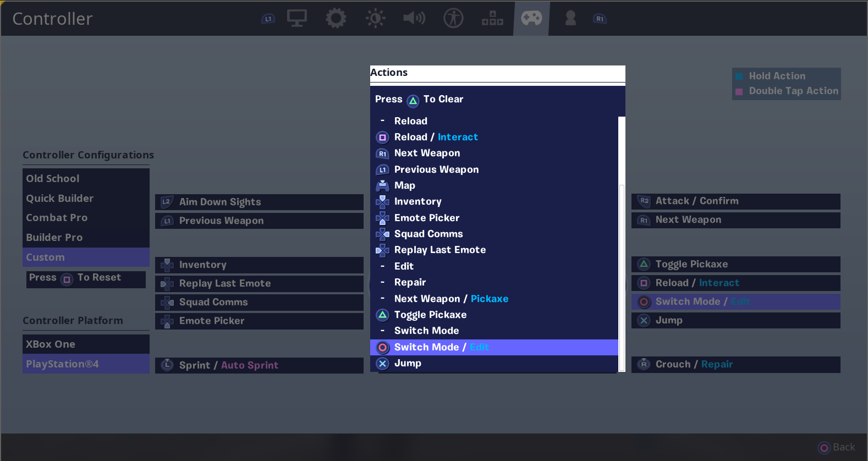Open the Account profile settings icon
This screenshot has width=868, height=461.
point(570,18)
